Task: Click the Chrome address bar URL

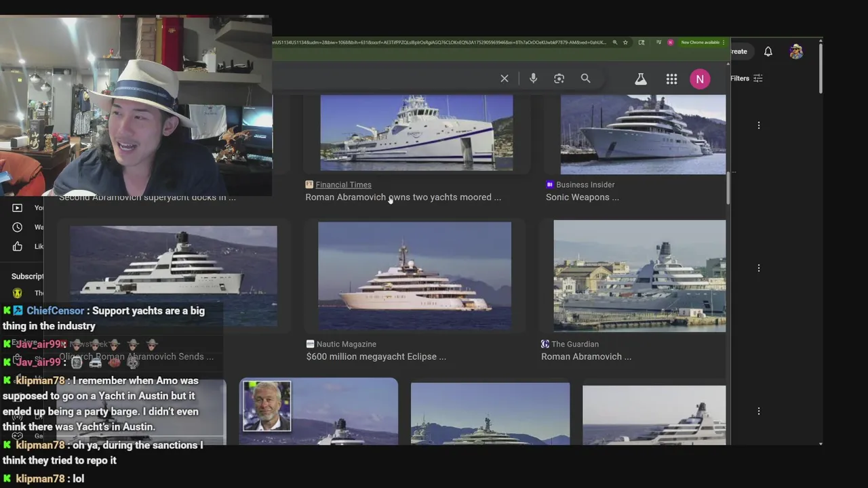Action: coord(439,42)
